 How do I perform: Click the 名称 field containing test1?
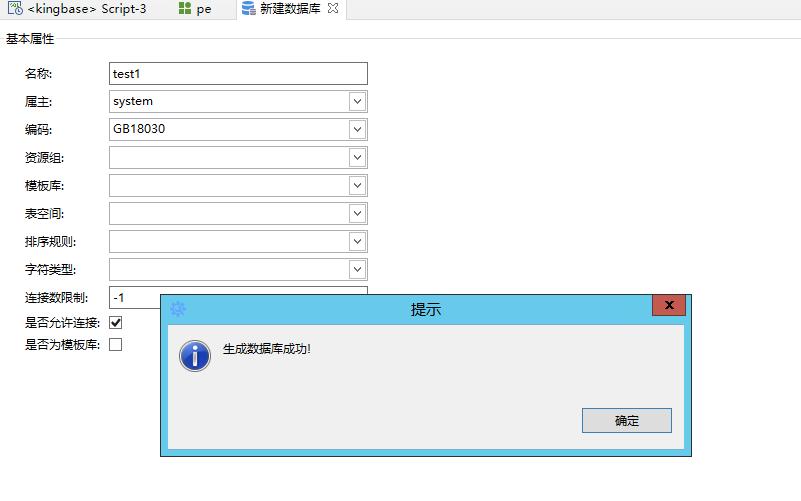click(238, 73)
